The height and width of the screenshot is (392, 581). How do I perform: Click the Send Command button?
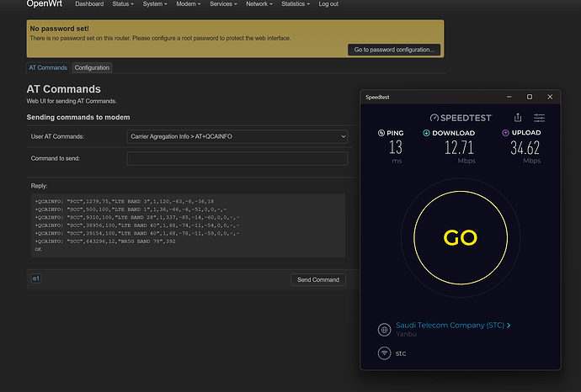point(318,280)
